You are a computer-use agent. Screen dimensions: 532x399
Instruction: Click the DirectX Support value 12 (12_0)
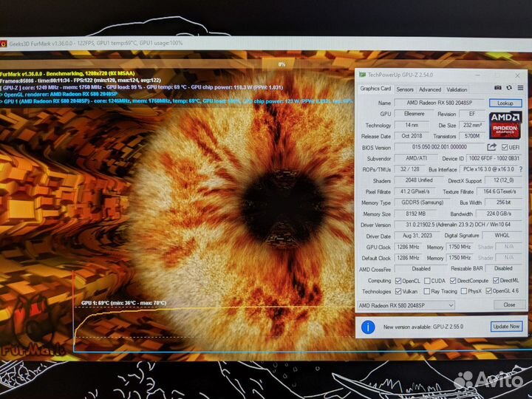(x=503, y=180)
